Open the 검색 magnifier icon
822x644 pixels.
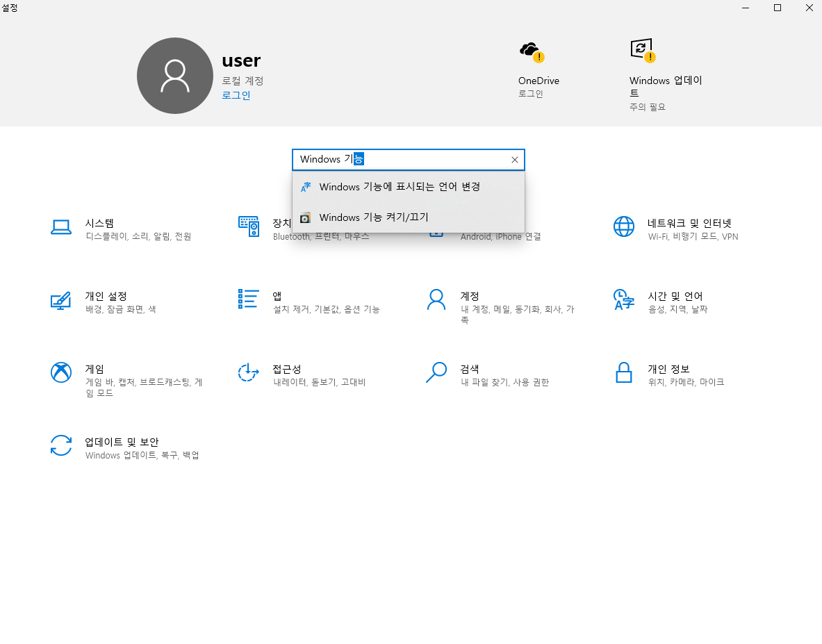click(436, 372)
